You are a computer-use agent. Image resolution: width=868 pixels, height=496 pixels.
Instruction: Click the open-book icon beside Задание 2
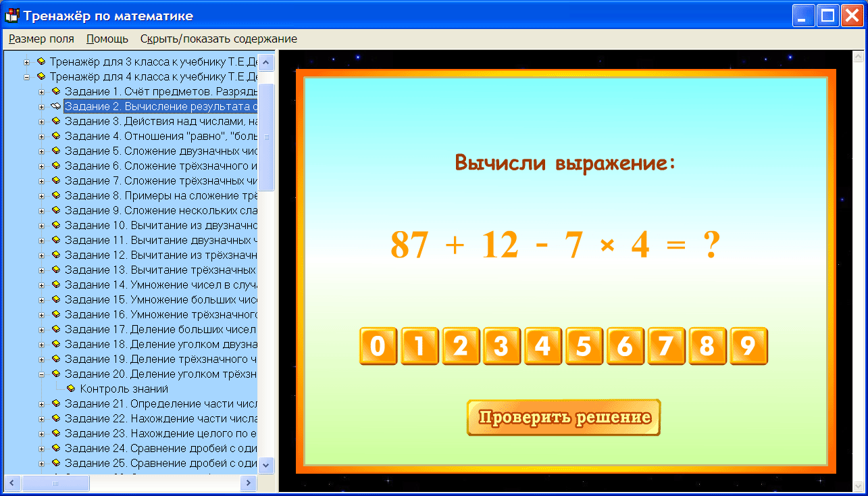tap(55, 106)
